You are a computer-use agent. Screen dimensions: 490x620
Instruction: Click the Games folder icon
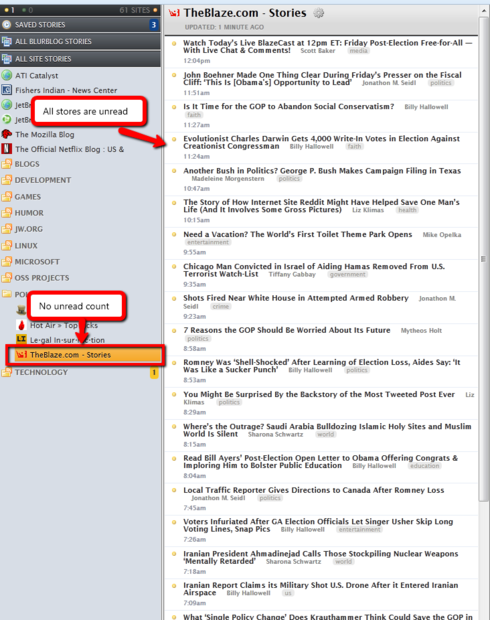(x=7, y=197)
